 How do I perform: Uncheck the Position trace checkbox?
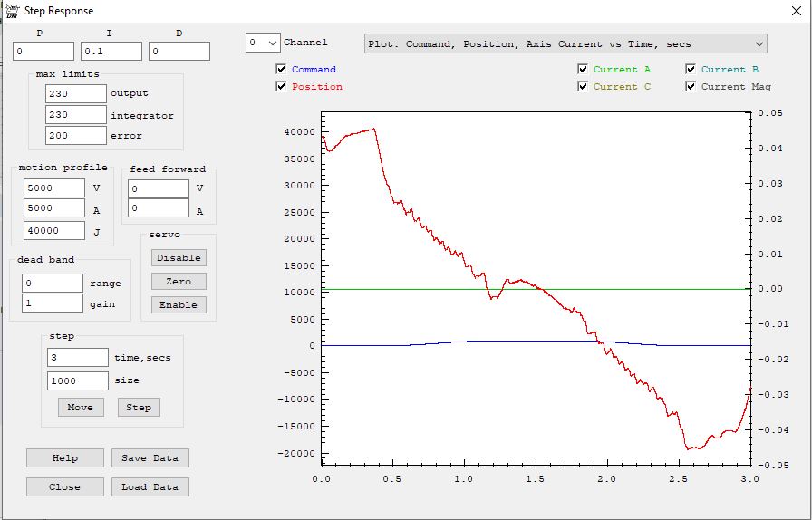point(282,87)
